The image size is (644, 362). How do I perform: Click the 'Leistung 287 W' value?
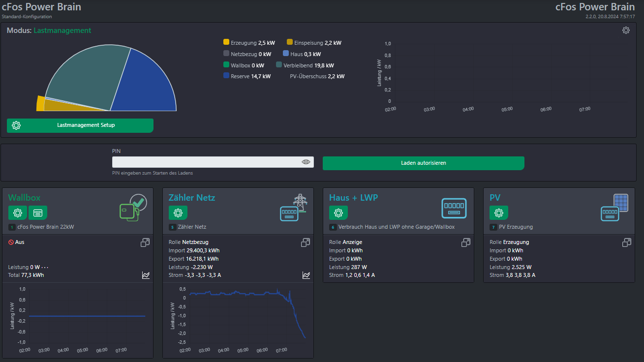[348, 267]
